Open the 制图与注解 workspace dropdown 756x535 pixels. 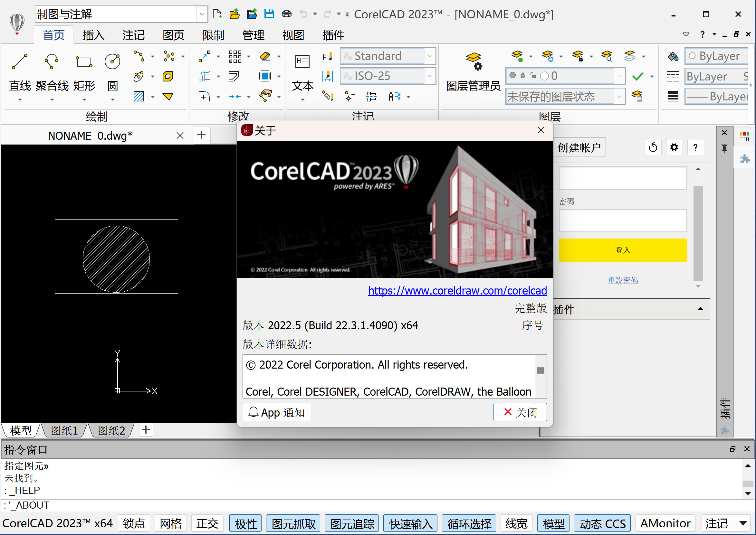[x=202, y=14]
